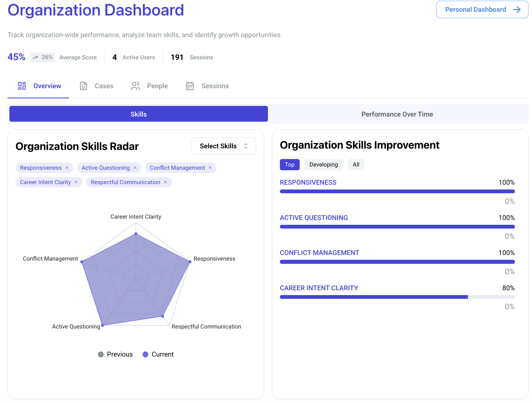Click the Personal Dashboard arrow icon

(x=517, y=10)
